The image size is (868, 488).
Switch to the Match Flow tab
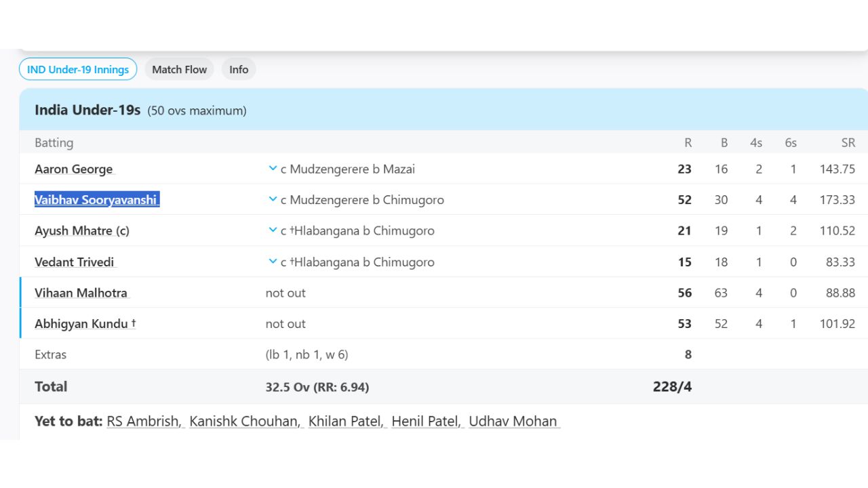pos(179,69)
